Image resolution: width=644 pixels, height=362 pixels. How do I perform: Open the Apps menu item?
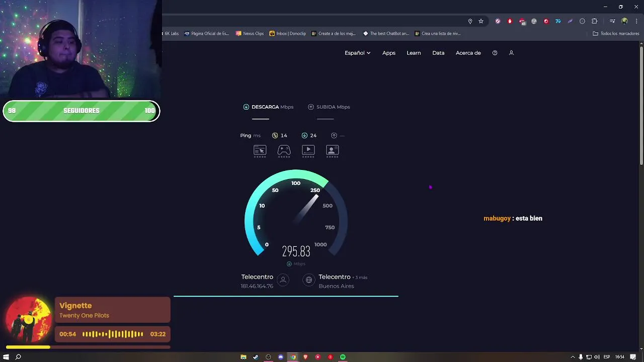point(389,53)
